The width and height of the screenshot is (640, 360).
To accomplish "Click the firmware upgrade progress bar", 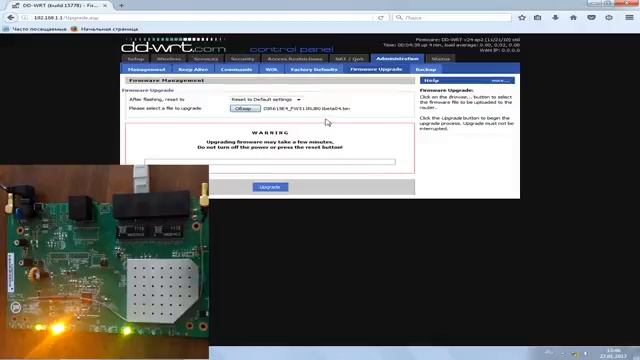I will click(270, 162).
